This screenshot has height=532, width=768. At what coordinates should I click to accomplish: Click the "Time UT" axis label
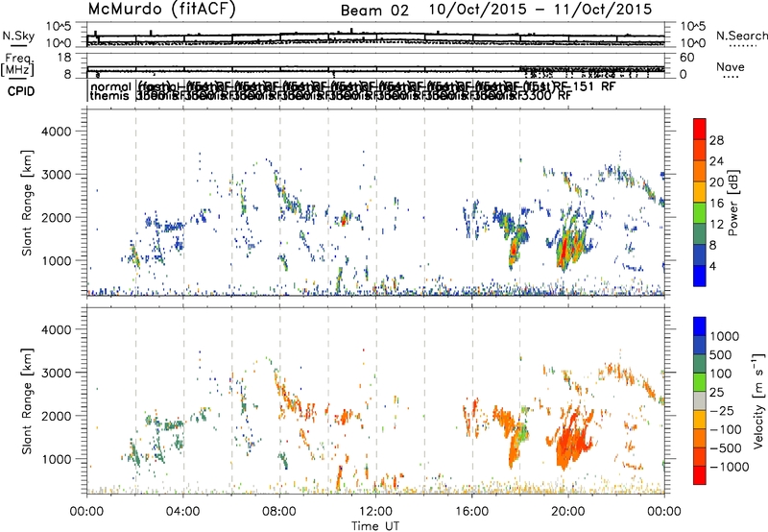[x=375, y=525]
